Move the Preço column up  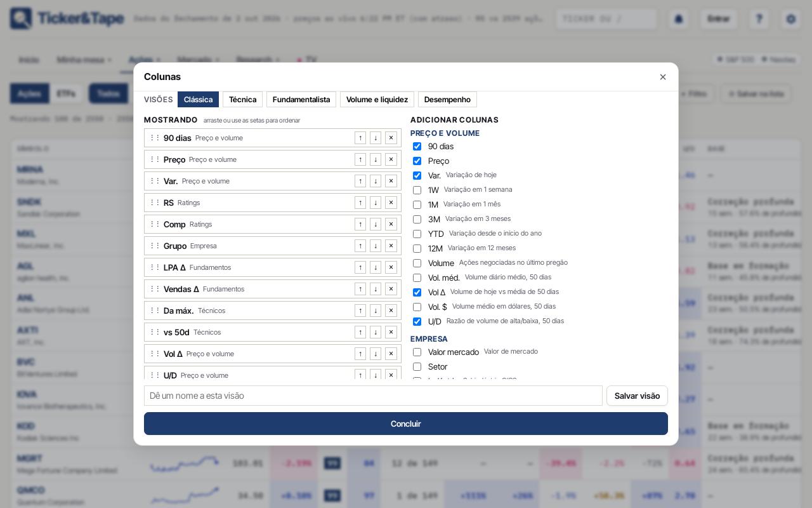coord(360,159)
